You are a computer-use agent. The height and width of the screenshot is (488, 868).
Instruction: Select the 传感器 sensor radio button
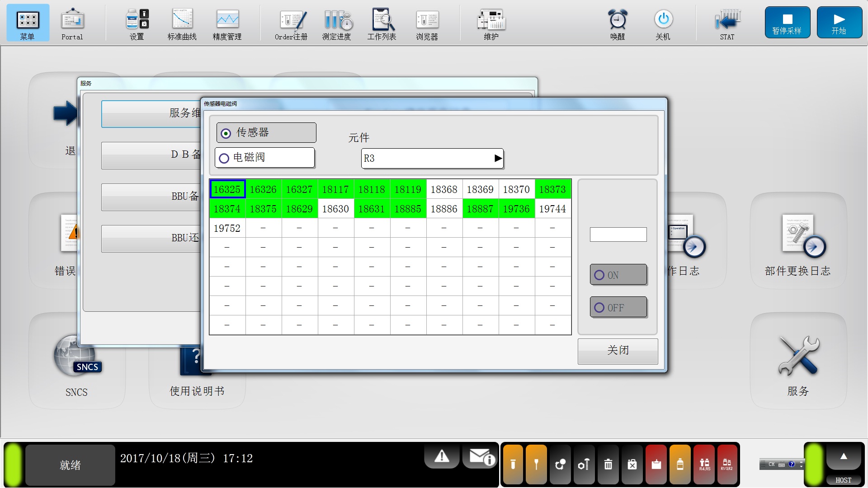226,133
